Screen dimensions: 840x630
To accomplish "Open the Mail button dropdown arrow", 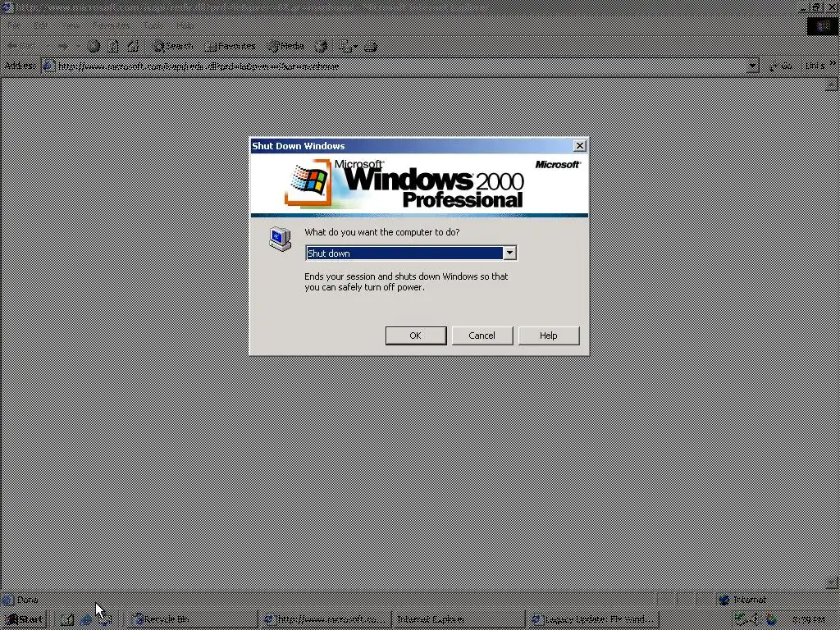I will (x=356, y=46).
